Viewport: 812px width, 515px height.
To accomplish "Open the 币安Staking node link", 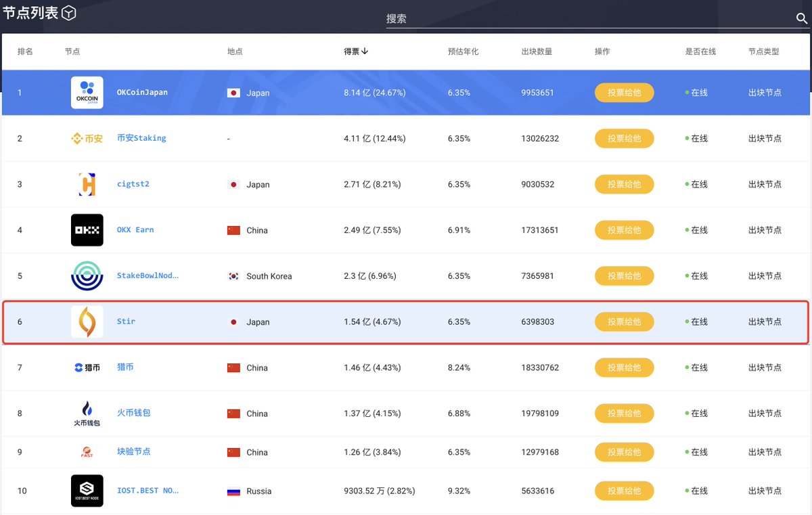I will (141, 138).
